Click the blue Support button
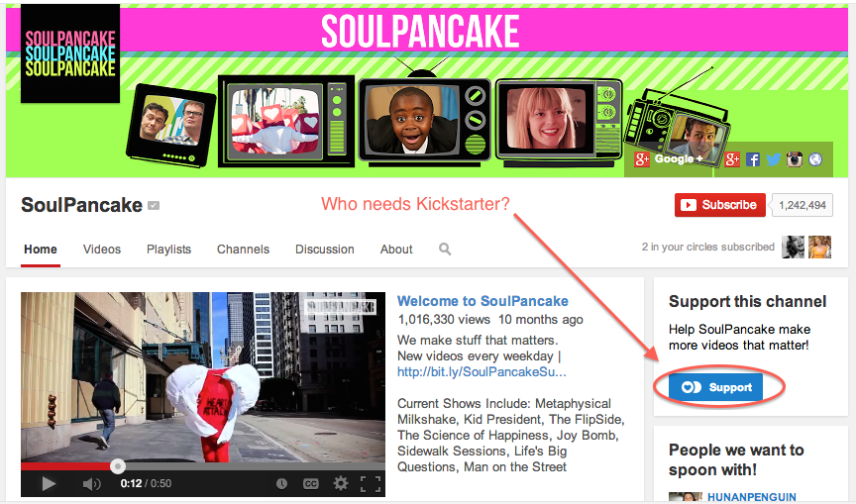Screen dimensions: 856x504 pos(715,387)
